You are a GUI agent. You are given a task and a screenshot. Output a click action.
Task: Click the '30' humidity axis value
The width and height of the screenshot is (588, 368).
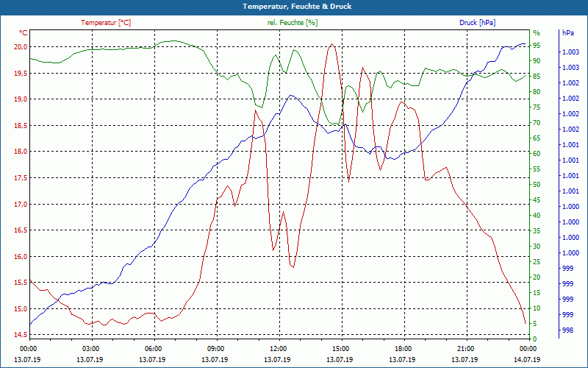pyautogui.click(x=537, y=247)
